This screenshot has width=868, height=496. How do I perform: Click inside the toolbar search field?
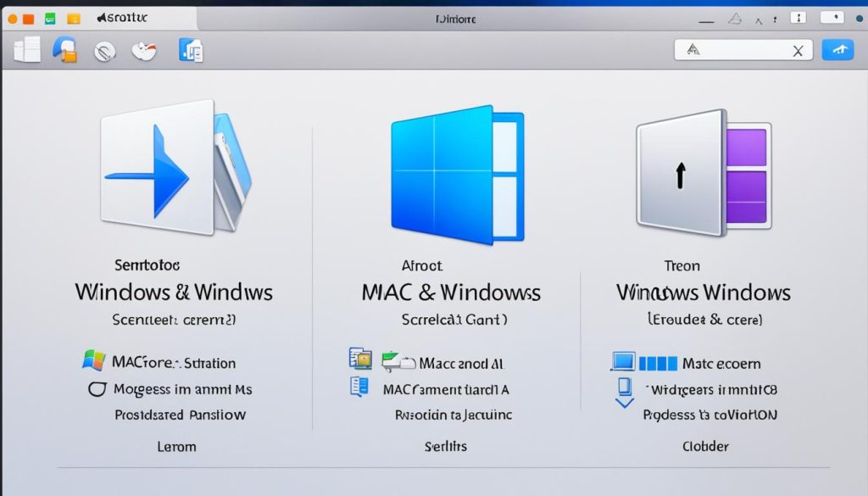pyautogui.click(x=743, y=50)
